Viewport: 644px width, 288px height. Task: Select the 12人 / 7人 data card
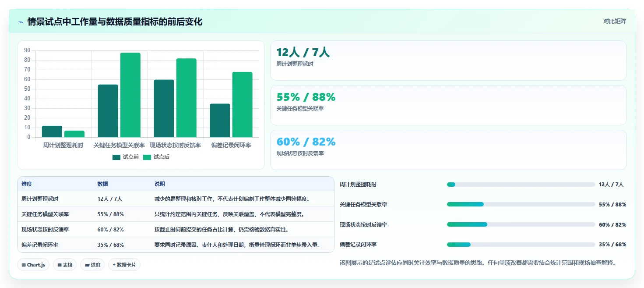click(x=448, y=60)
